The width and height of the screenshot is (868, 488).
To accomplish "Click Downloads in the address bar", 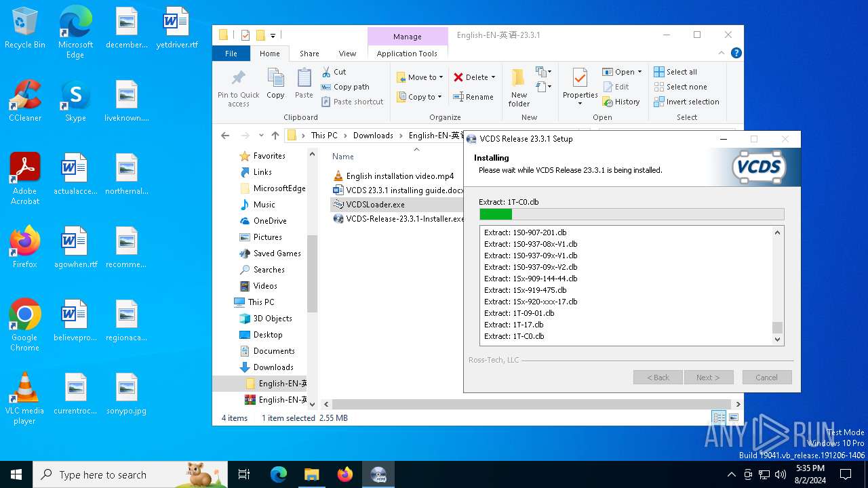I will [x=373, y=136].
